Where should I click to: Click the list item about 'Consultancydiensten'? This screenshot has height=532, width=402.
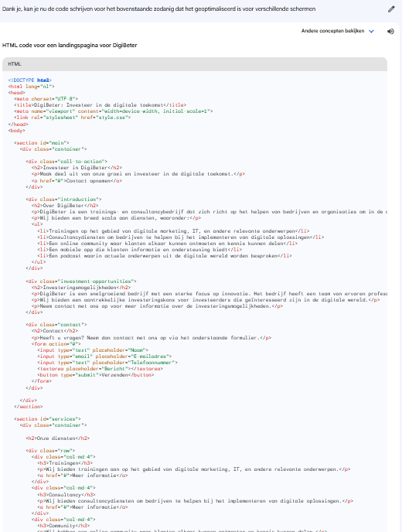tap(180, 237)
